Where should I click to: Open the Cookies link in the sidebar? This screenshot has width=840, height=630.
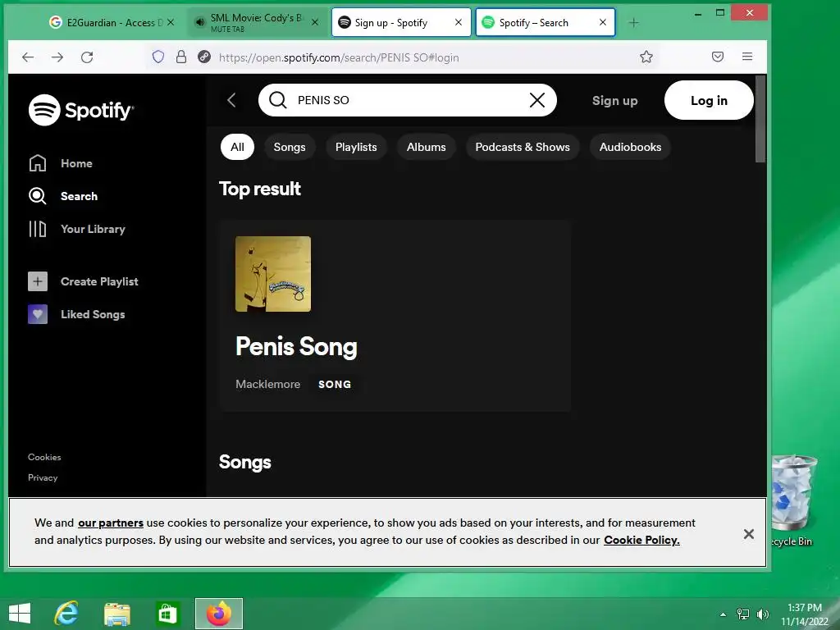[44, 457]
